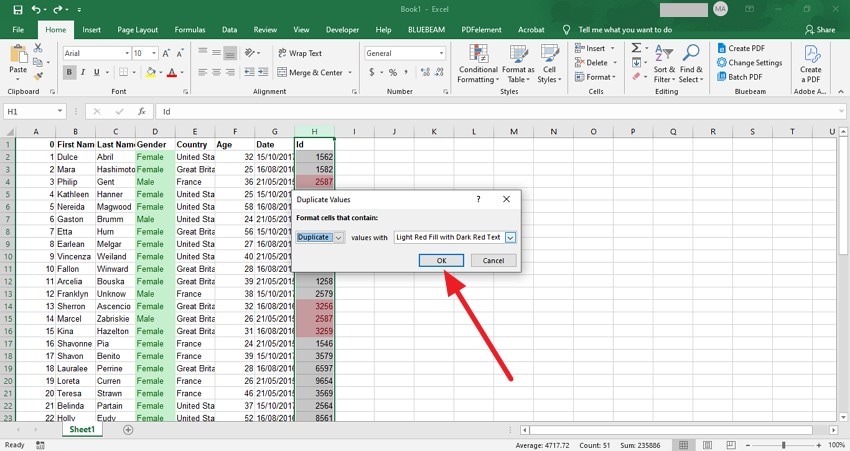The height and width of the screenshot is (451, 850).
Task: Switch to the BLUEBEAM ribbon tab
Action: click(426, 30)
